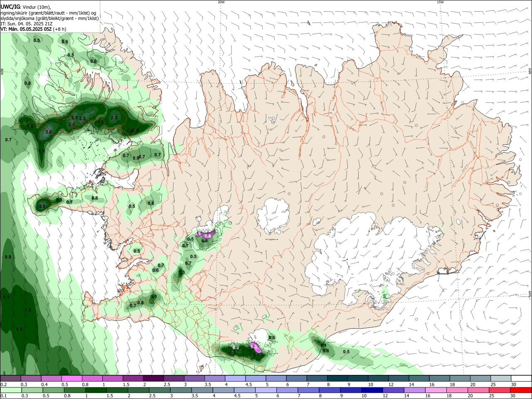Click the round white Hofsjökull glacier in central Iceland
The image size is (532, 399).
(x=273, y=215)
